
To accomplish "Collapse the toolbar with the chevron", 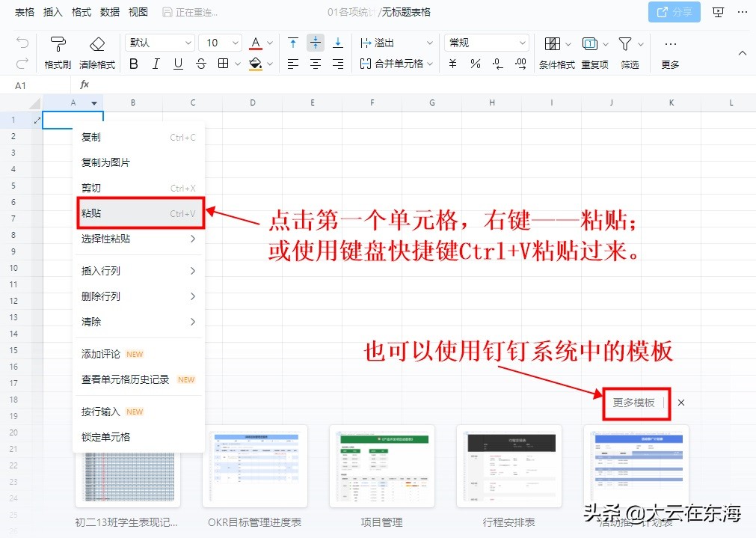I will pyautogui.click(x=742, y=53).
